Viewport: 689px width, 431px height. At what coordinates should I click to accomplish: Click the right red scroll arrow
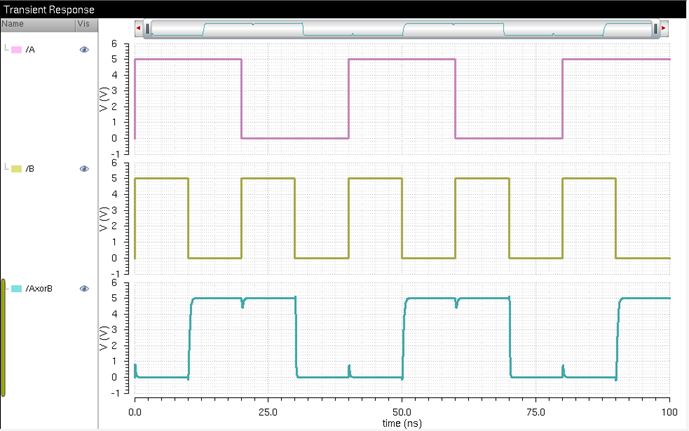tap(664, 28)
